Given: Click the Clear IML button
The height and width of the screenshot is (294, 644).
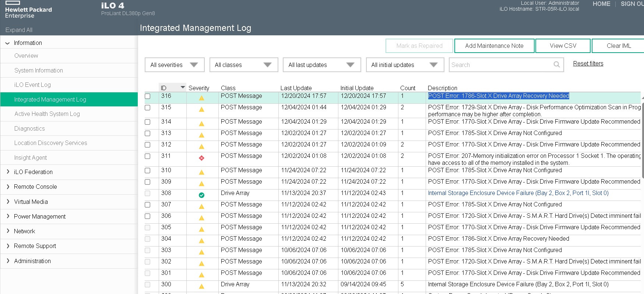Looking at the screenshot, I should pyautogui.click(x=618, y=46).
